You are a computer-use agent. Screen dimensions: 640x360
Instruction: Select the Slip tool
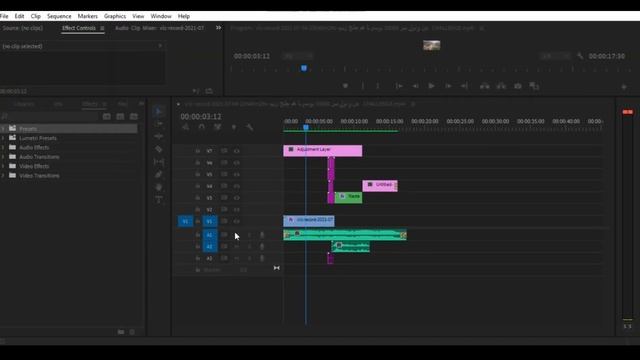click(159, 162)
